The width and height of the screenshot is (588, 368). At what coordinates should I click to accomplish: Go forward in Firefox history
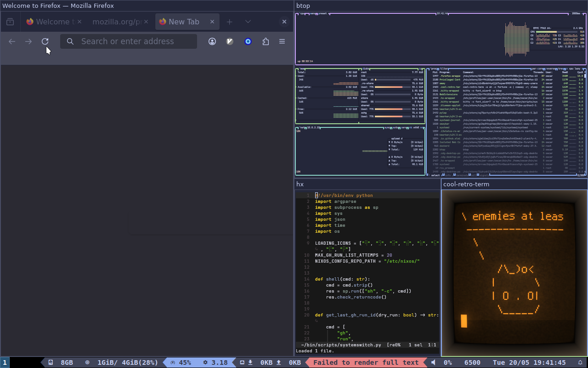tap(28, 41)
